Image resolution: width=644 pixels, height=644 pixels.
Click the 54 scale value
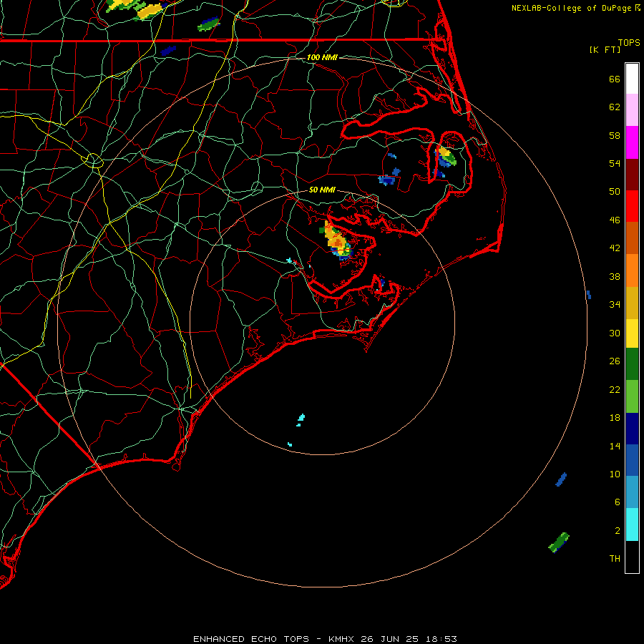click(x=615, y=163)
